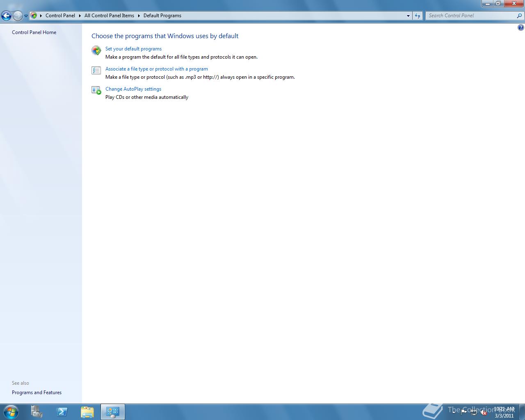525x420 pixels.
Task: Expand the arrow before Control Panel breadcrumb
Action: click(x=41, y=16)
